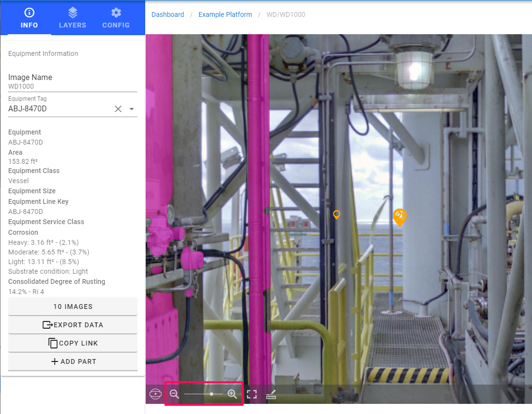Expand the Equipment Tag dropdown arrow
The height and width of the screenshot is (414, 532).
pyautogui.click(x=132, y=109)
